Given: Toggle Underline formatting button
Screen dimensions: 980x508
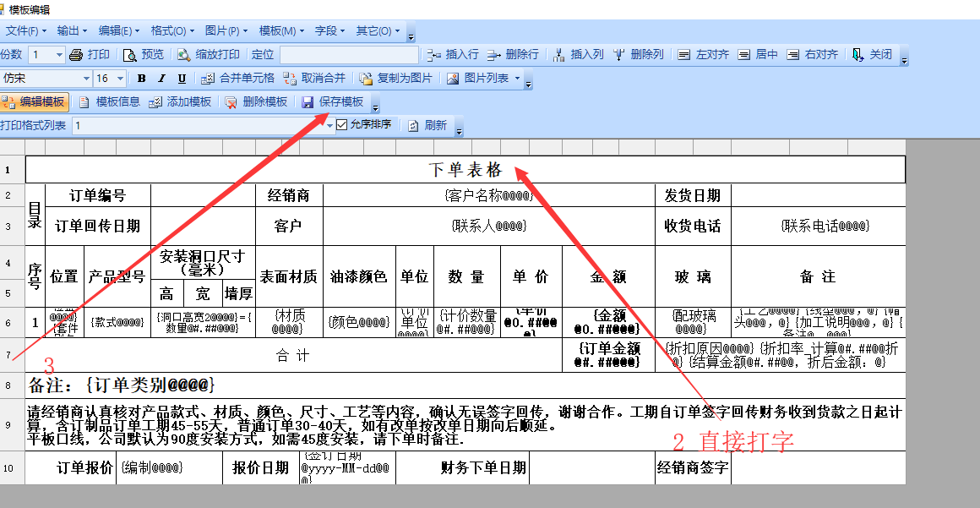Looking at the screenshot, I should click(x=182, y=79).
